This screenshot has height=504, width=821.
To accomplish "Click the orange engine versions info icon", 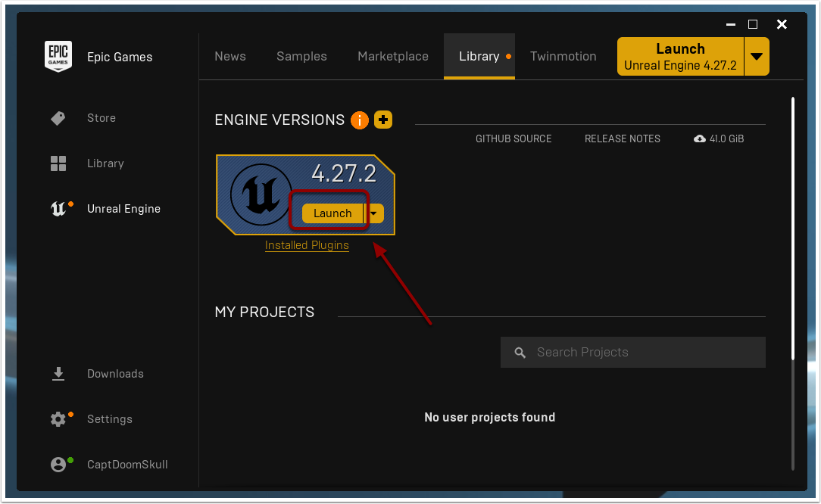I will pyautogui.click(x=360, y=120).
